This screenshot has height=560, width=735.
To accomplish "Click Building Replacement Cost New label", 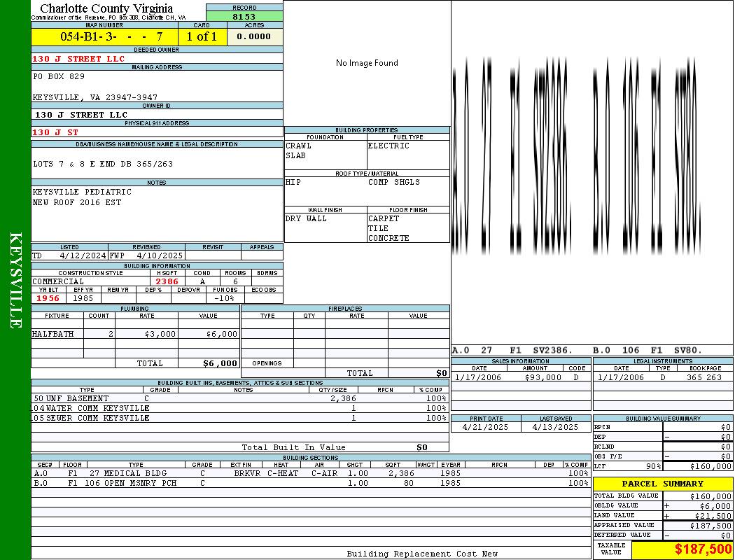I will 422,554.
